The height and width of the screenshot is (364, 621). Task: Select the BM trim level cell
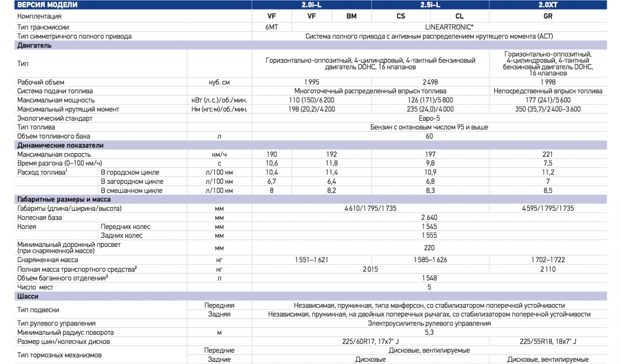pyautogui.click(x=351, y=16)
